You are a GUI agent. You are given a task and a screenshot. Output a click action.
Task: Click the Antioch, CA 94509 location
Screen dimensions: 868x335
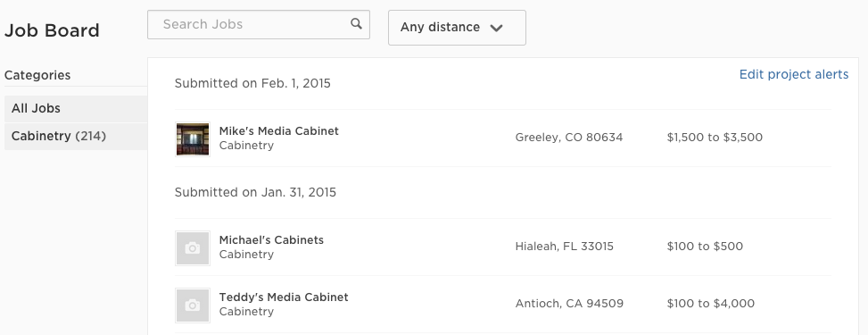(569, 304)
